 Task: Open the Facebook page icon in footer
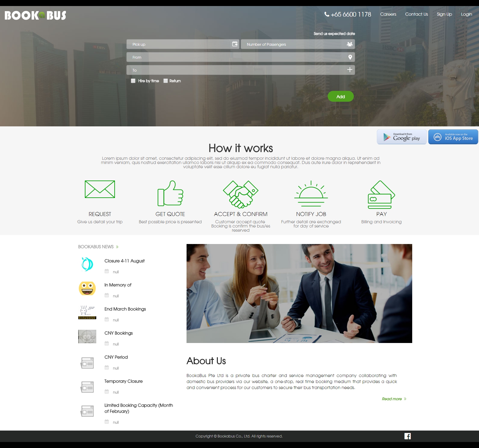tap(408, 436)
